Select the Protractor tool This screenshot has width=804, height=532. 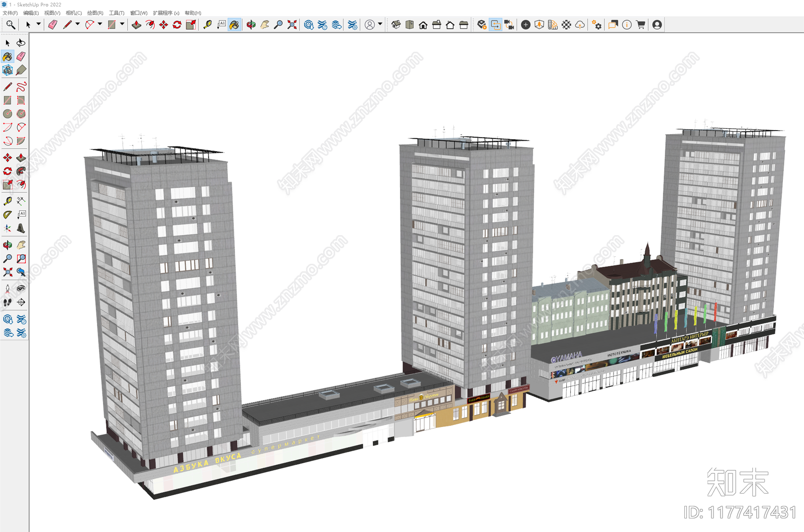tap(8, 215)
